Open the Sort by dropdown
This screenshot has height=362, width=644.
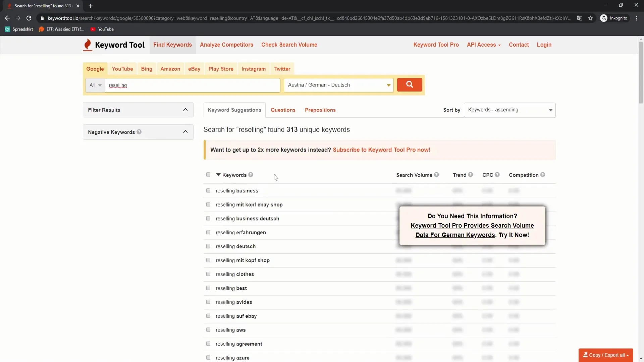[509, 110]
